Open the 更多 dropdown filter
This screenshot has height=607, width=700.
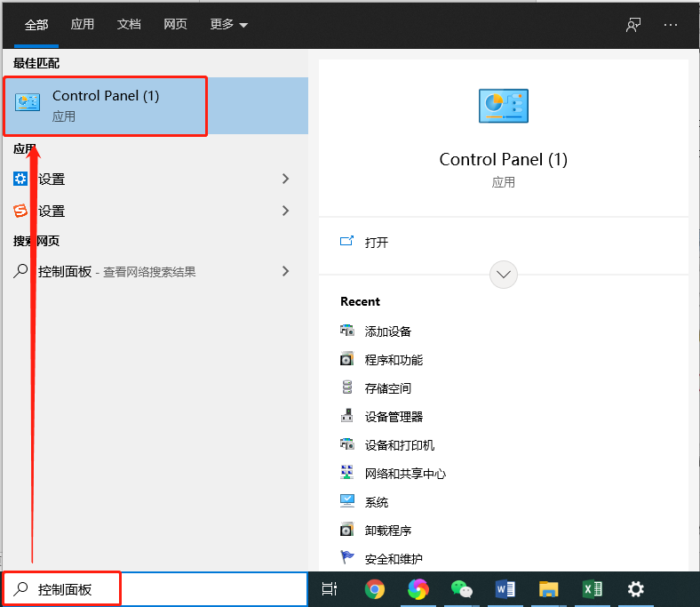pos(228,24)
